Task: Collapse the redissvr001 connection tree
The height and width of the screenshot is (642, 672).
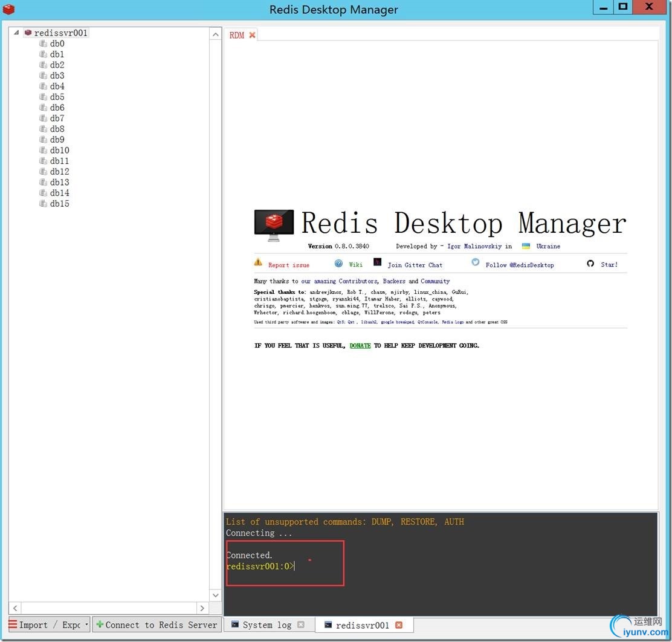Action: [x=16, y=33]
